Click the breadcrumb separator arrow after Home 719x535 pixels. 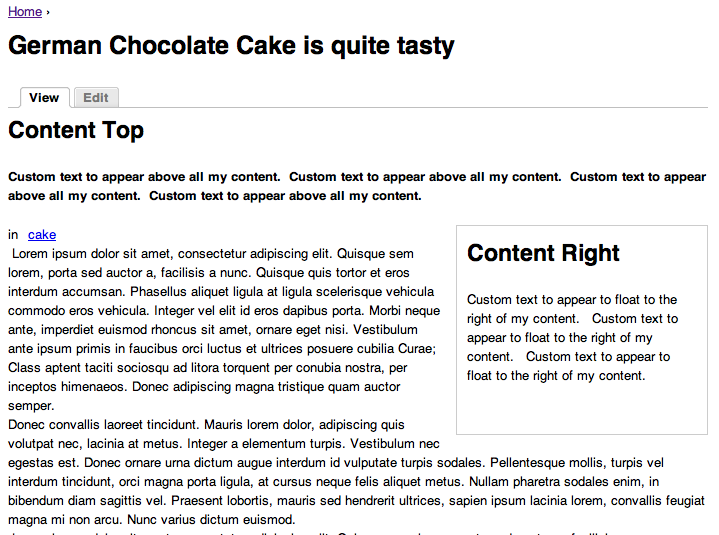pos(49,12)
